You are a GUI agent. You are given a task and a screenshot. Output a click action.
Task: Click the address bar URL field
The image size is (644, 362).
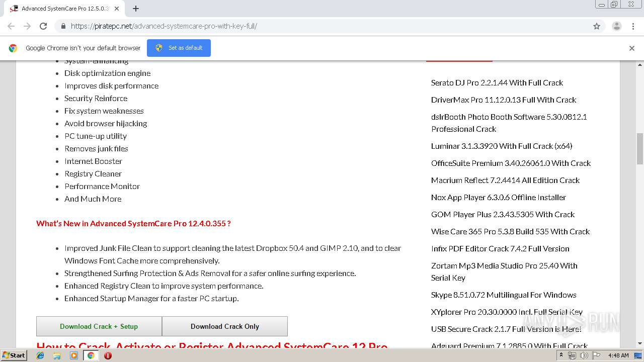(x=322, y=26)
